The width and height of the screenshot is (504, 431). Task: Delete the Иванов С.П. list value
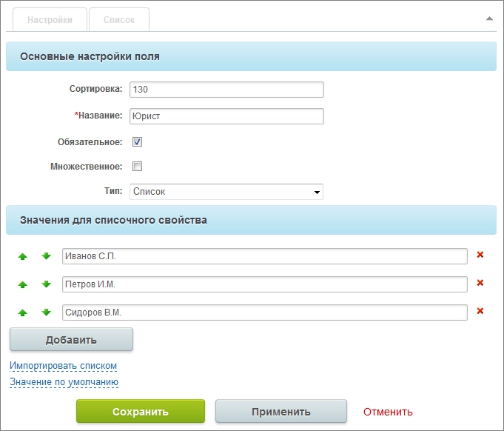[480, 255]
